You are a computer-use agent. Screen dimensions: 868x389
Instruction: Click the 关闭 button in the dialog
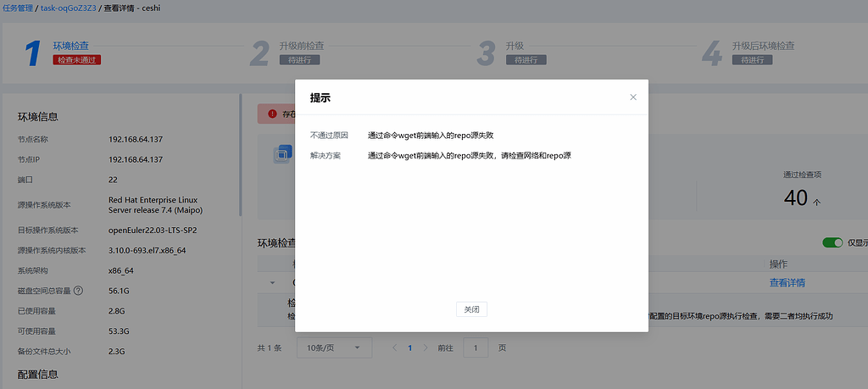[471, 309]
